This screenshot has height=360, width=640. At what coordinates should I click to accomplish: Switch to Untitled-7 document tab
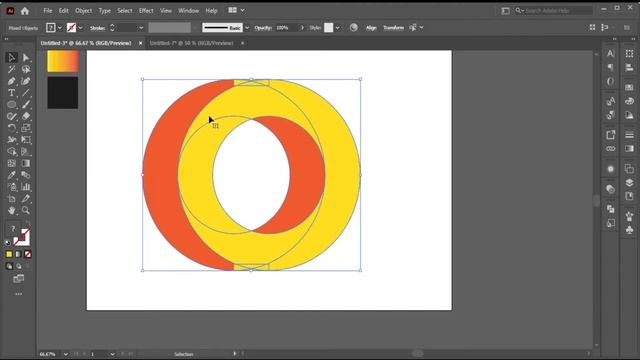191,43
